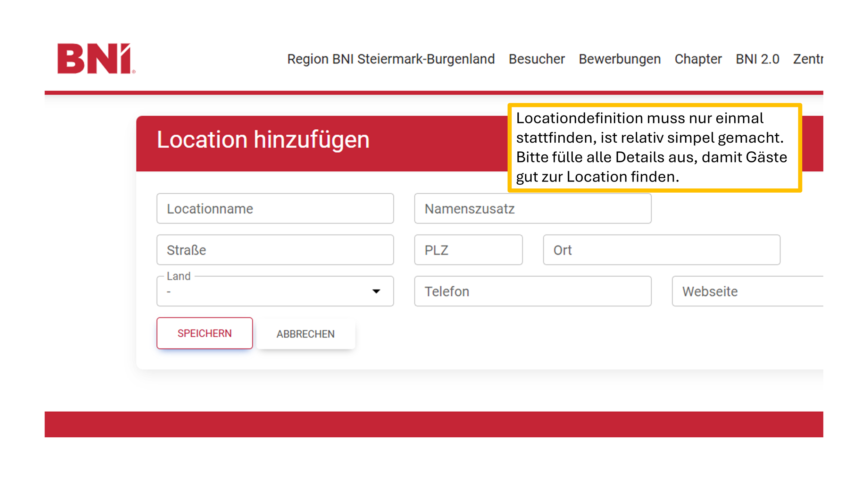This screenshot has width=868, height=488.
Task: Click into the Telefon field
Action: tap(533, 291)
